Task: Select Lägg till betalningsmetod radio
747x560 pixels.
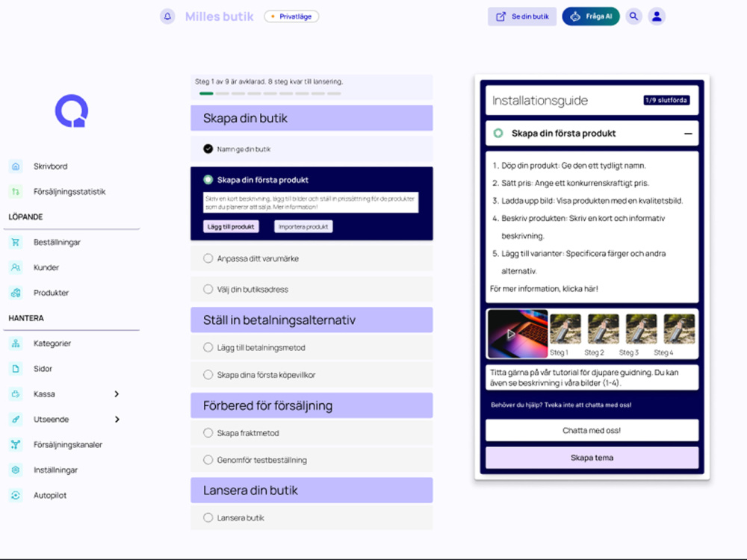Action: 208,348
